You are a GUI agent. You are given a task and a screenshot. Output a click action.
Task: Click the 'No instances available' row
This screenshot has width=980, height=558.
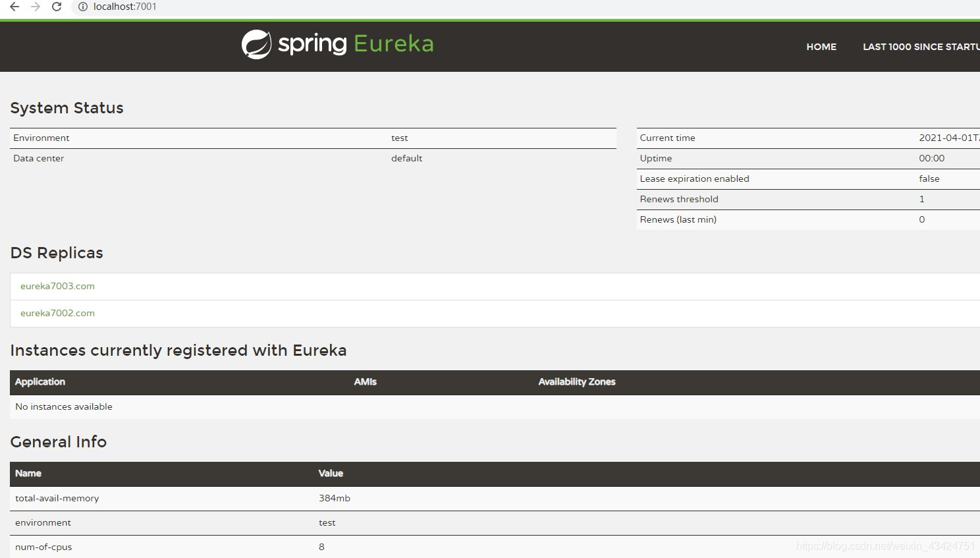click(495, 406)
